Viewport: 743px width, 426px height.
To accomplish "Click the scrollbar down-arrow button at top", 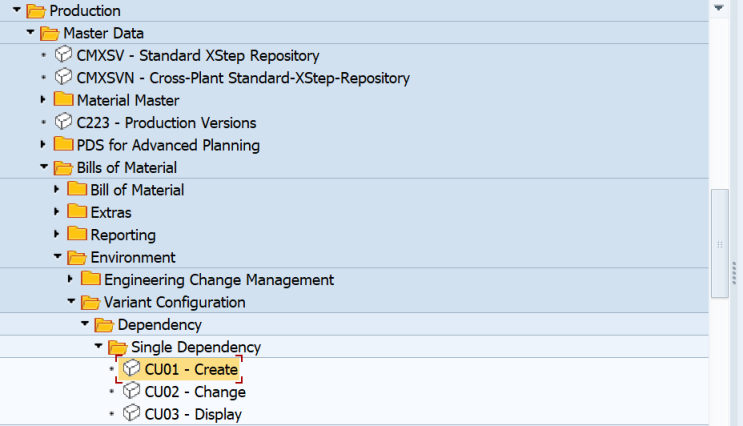I will coord(719,8).
